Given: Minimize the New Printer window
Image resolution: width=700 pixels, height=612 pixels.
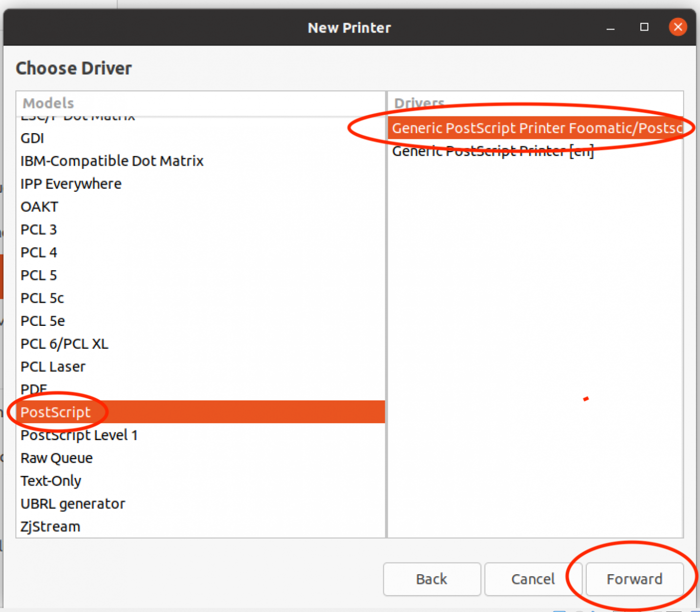Looking at the screenshot, I should (610, 28).
